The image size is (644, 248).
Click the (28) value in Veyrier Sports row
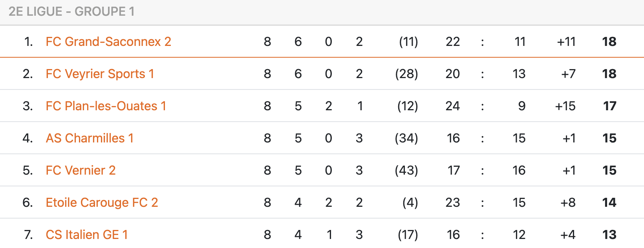[x=406, y=74]
